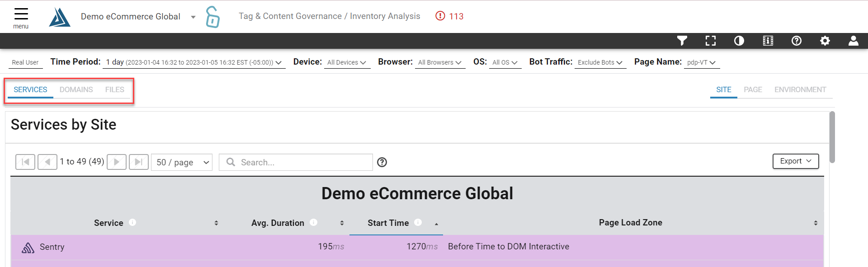Open the settings gear
The width and height of the screenshot is (868, 267).
point(825,41)
